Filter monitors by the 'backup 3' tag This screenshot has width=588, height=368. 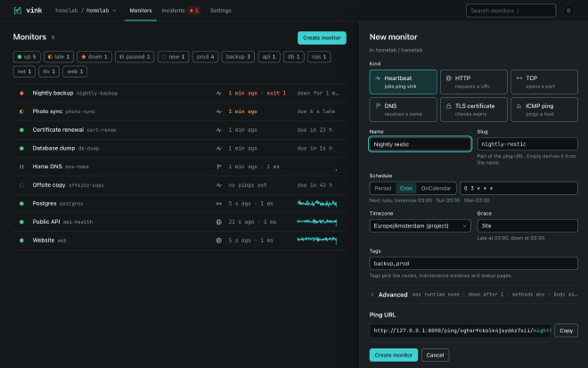[238, 57]
